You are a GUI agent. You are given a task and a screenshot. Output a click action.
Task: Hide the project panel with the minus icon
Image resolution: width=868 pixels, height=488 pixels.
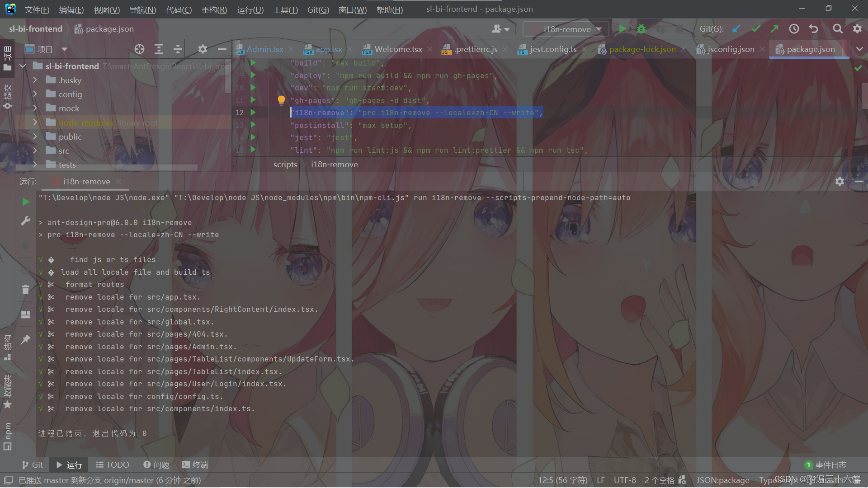tap(222, 49)
